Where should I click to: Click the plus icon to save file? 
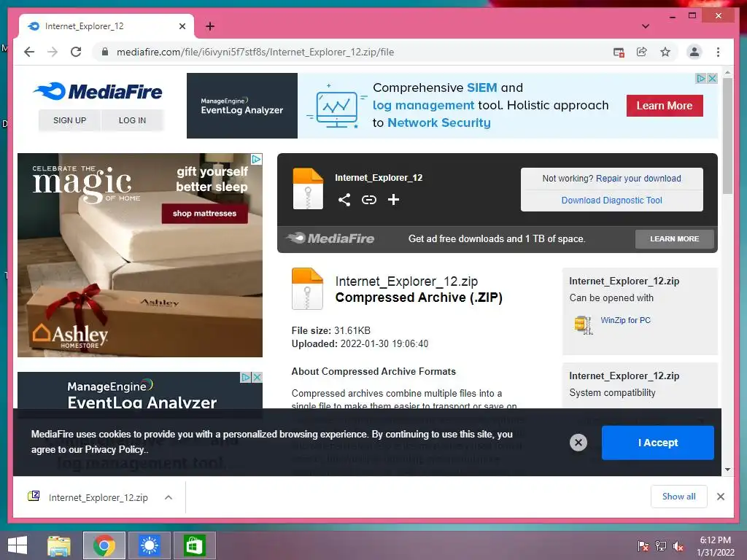tap(393, 200)
